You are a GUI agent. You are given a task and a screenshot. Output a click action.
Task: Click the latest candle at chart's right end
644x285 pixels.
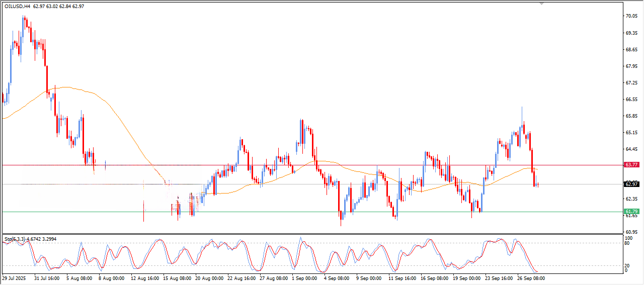[538, 184]
